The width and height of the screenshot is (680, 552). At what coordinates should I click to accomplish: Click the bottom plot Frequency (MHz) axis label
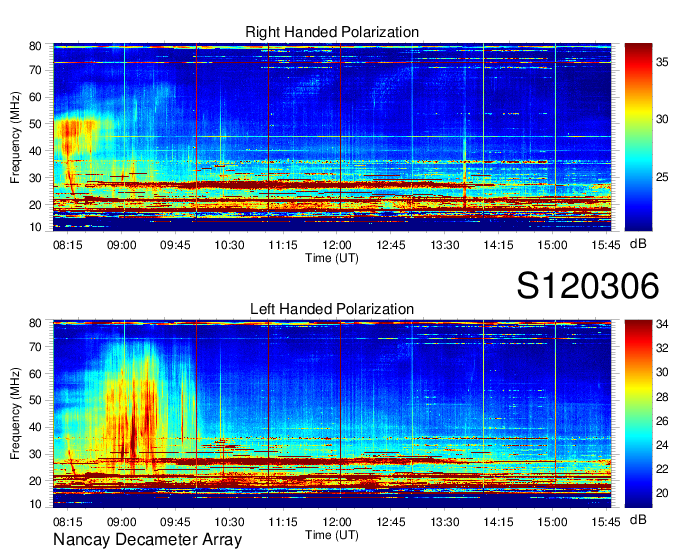click(15, 414)
